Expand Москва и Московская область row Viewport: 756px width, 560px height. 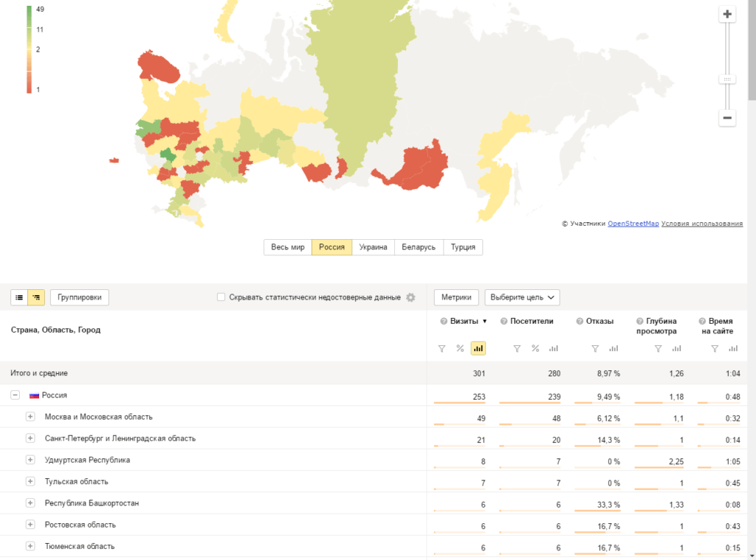tap(30, 417)
